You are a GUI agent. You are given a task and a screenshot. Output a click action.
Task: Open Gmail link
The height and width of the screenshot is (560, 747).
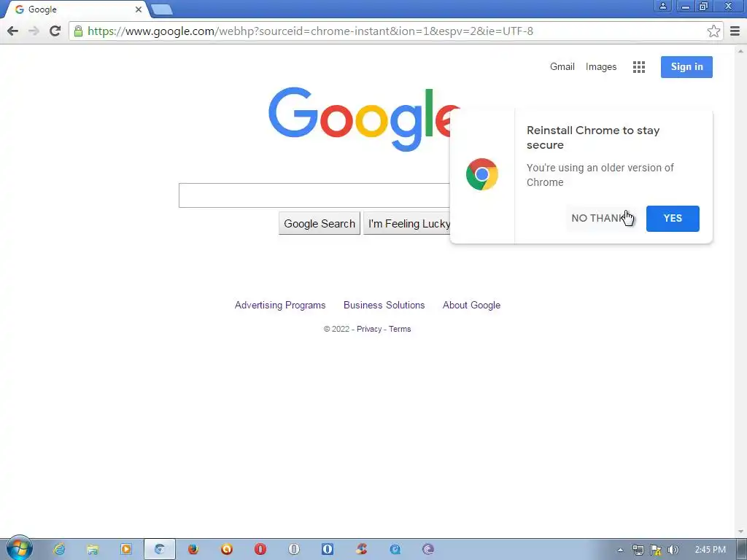[562, 66]
